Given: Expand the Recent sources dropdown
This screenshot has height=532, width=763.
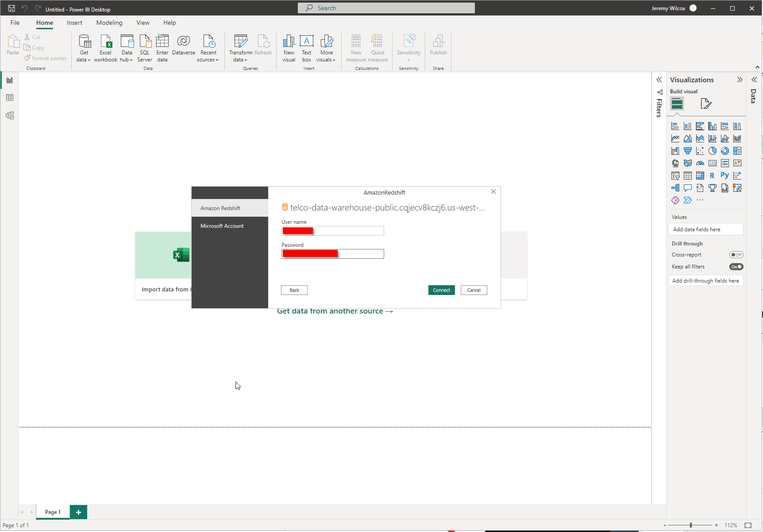Looking at the screenshot, I should pos(208,48).
